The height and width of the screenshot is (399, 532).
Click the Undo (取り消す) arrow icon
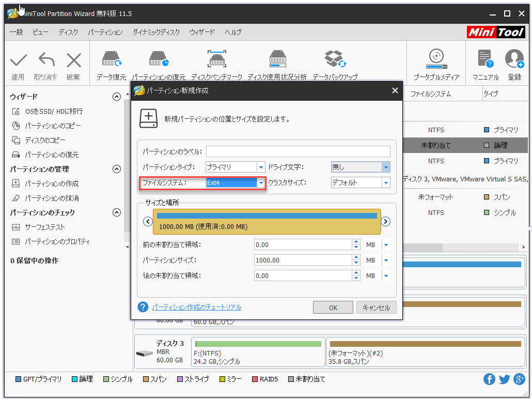46,60
